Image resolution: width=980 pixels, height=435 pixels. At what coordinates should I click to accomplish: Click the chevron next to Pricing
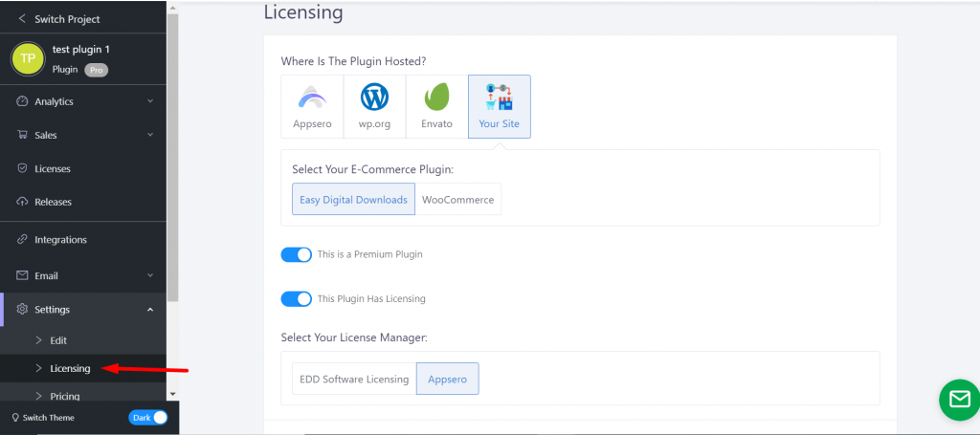click(x=38, y=396)
